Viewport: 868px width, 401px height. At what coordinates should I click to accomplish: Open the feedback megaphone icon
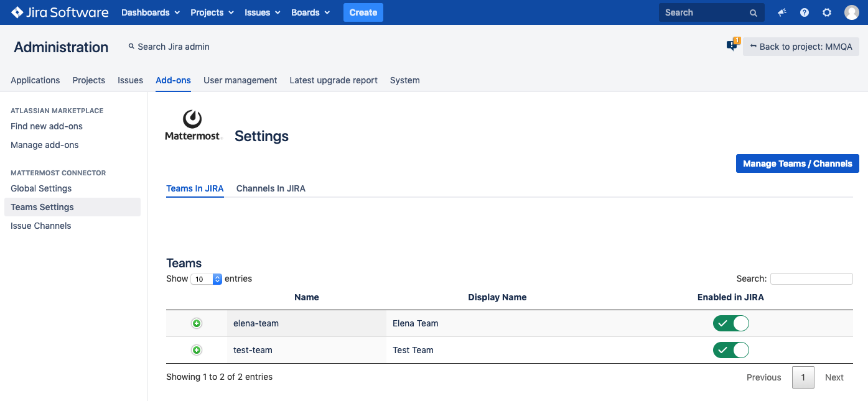[x=782, y=12]
